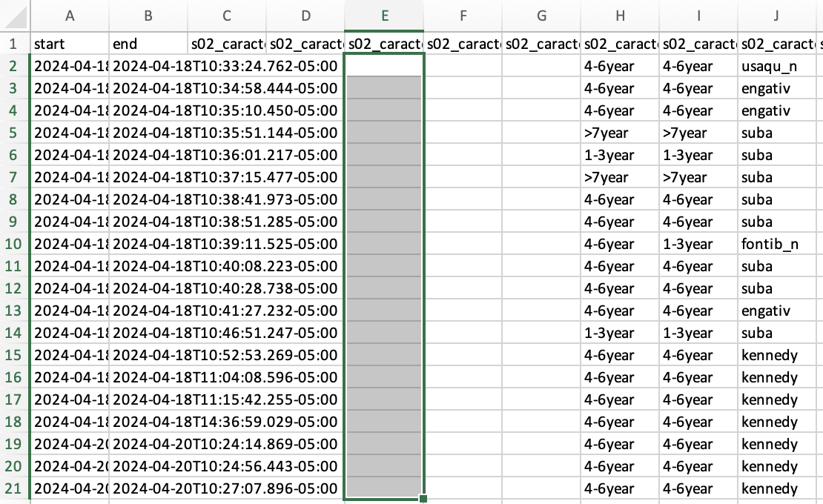Click the fill handle below the column E selection
This screenshot has width=823, height=504.
coord(422,500)
